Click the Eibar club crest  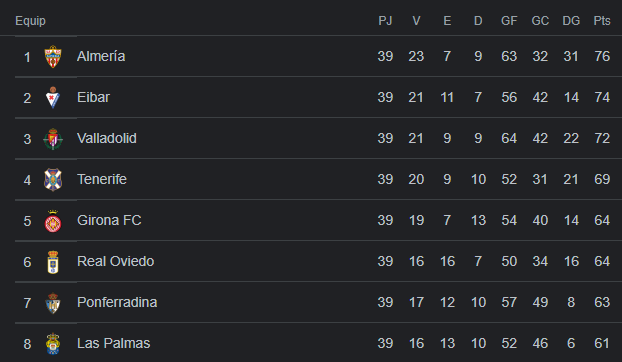point(53,98)
